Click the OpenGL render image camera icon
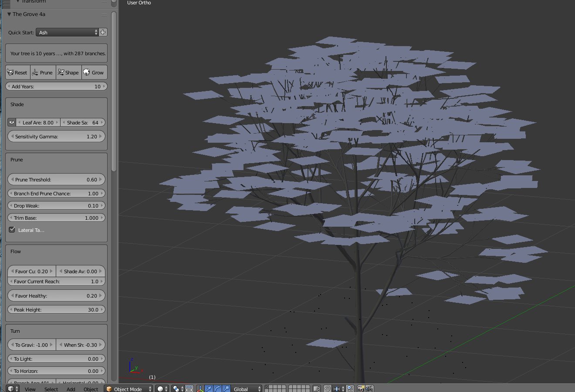 pyautogui.click(x=361, y=389)
